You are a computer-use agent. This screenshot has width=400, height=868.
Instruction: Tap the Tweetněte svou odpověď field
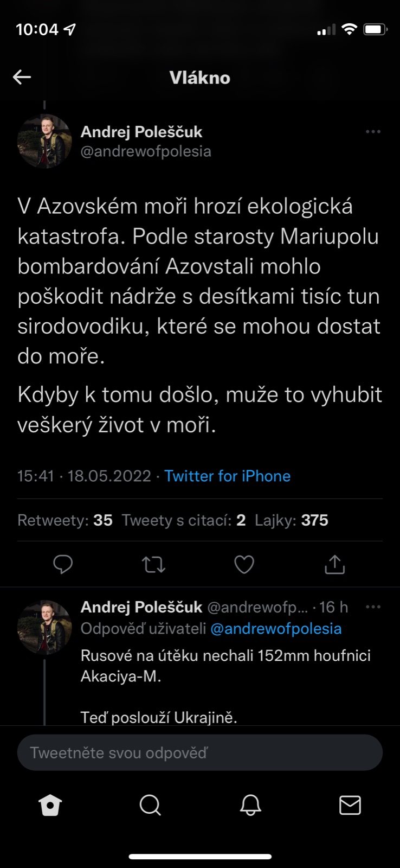199,753
